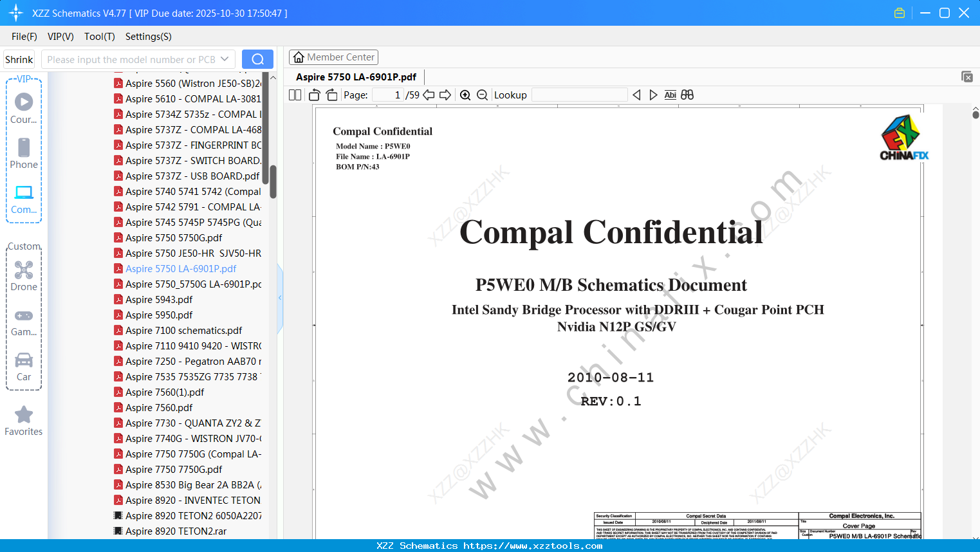Go to previous page arrow

pos(429,95)
